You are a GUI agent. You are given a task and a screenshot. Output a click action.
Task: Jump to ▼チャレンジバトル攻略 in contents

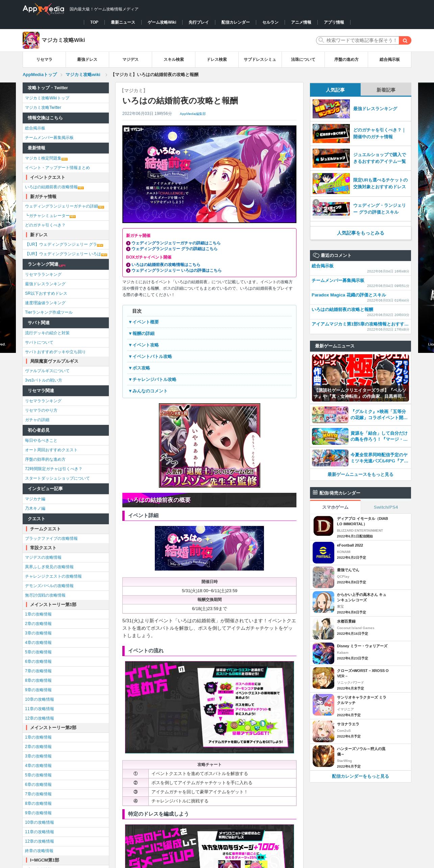(x=152, y=380)
